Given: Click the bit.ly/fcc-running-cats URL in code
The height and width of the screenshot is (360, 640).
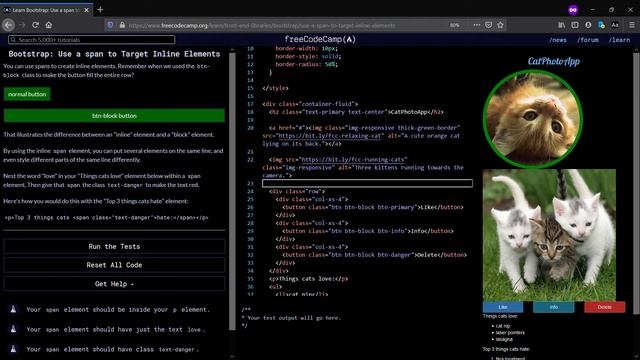Looking at the screenshot, I should pyautogui.click(x=352, y=160).
